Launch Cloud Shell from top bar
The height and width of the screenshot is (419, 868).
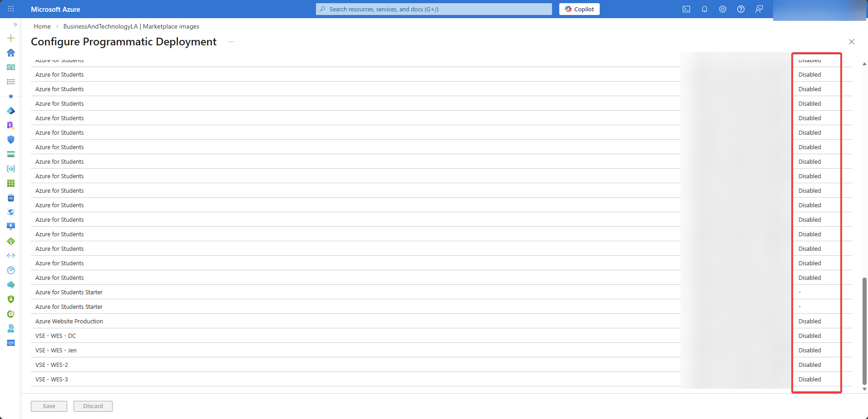point(686,9)
